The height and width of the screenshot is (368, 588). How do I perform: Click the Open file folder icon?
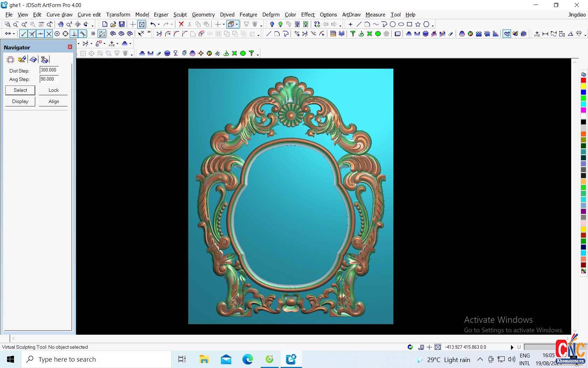pyautogui.click(x=113, y=24)
